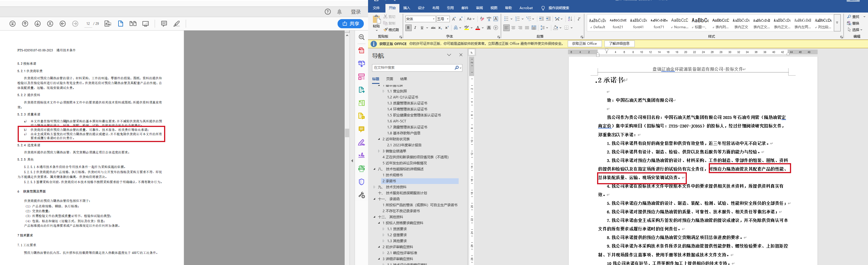The height and width of the screenshot is (265, 868).
Task: Go to previous page in PDF viewer
Action: 25,24
